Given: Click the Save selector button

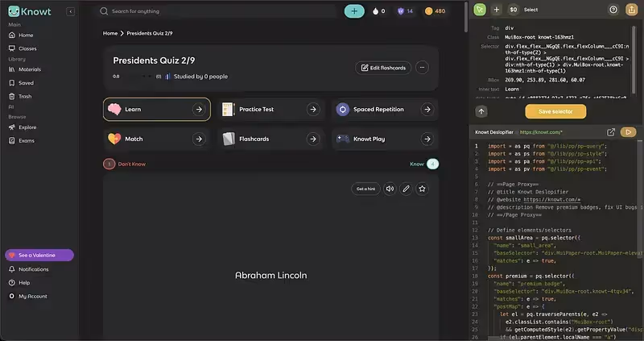Looking at the screenshot, I should tap(555, 111).
